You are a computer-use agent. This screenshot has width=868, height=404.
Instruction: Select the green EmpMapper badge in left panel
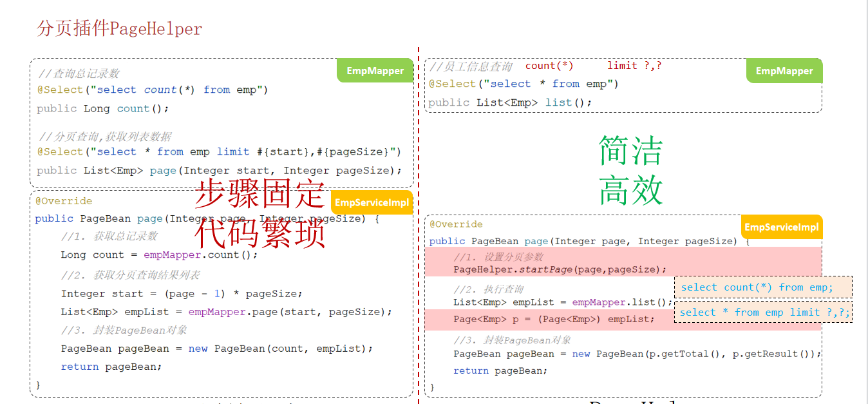click(375, 71)
